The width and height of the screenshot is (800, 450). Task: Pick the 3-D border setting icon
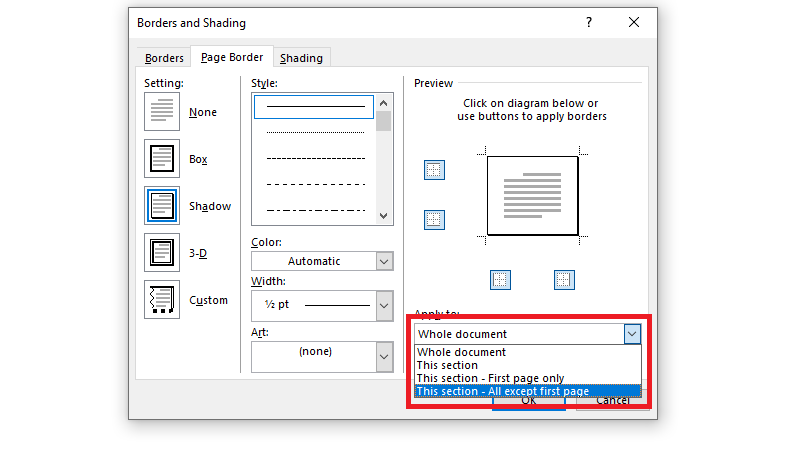coord(162,253)
